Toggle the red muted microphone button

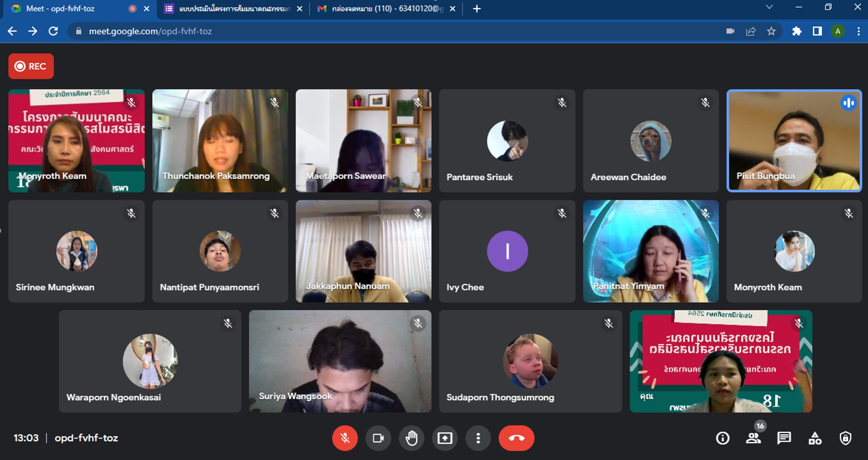(345, 438)
